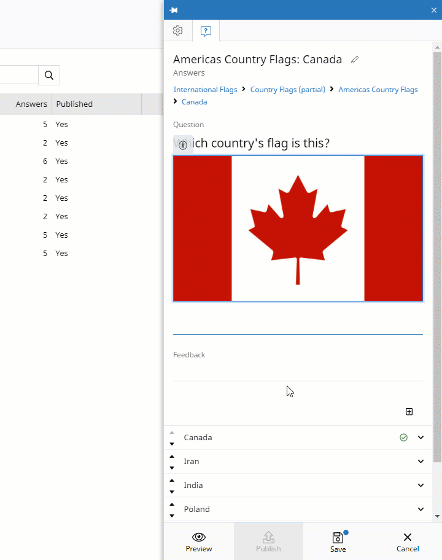442x560 pixels.
Task: Add a new answer with the plus icon
Action: click(x=409, y=411)
